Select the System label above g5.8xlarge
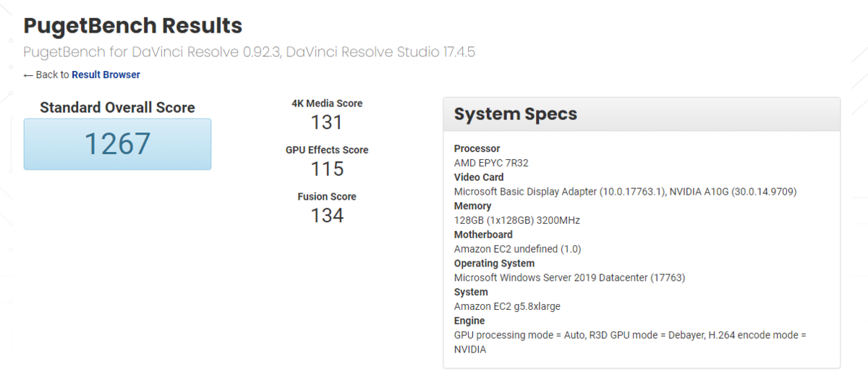The width and height of the screenshot is (868, 388). (471, 292)
